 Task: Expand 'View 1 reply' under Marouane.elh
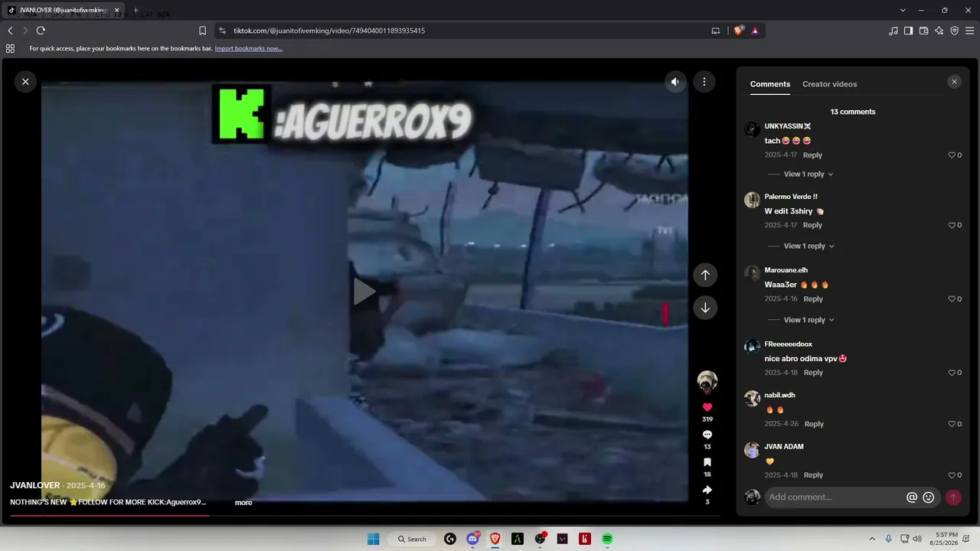pos(808,320)
